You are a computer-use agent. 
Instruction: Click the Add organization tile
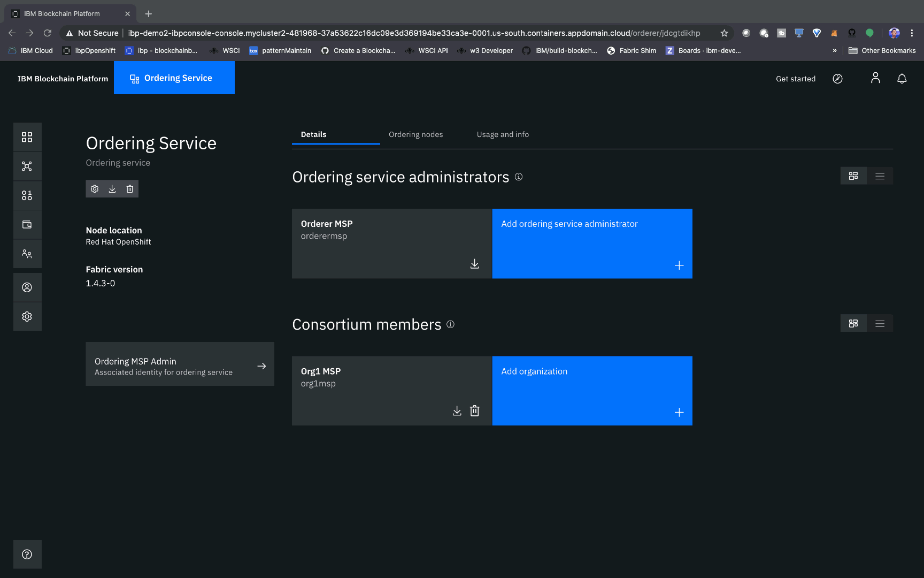pyautogui.click(x=592, y=391)
